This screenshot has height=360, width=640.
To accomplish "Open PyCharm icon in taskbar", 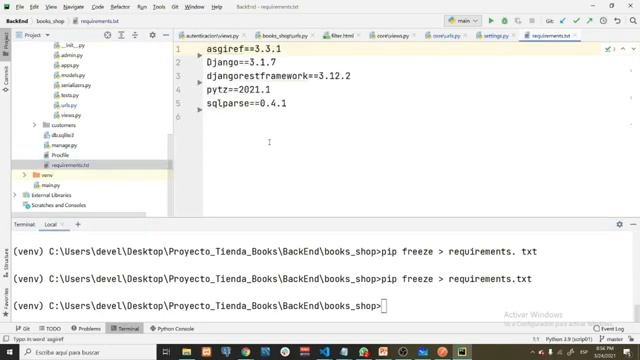I will click(462, 351).
